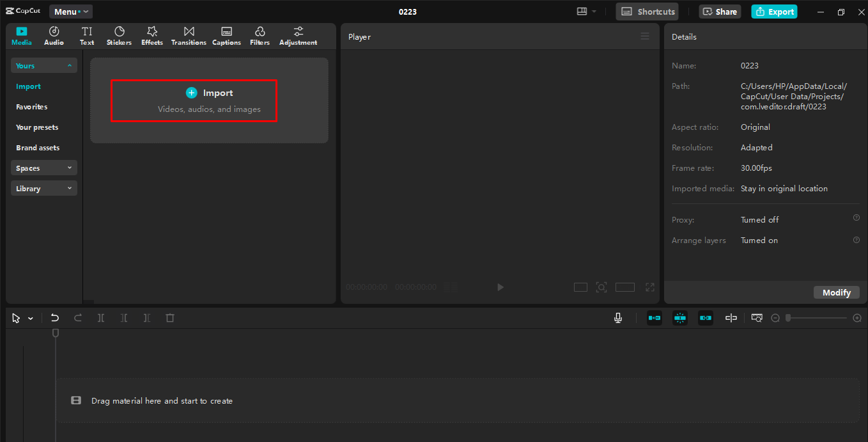This screenshot has height=442, width=868.
Task: Open the Filters tab
Action: pyautogui.click(x=260, y=36)
